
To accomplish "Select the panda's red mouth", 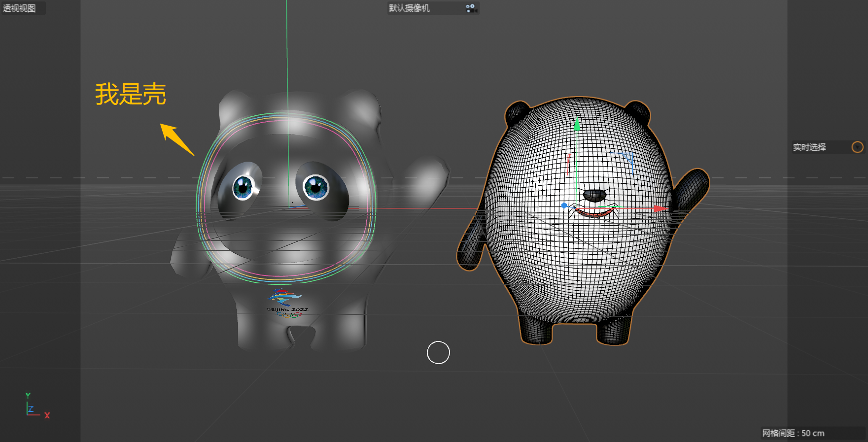I will click(x=595, y=212).
